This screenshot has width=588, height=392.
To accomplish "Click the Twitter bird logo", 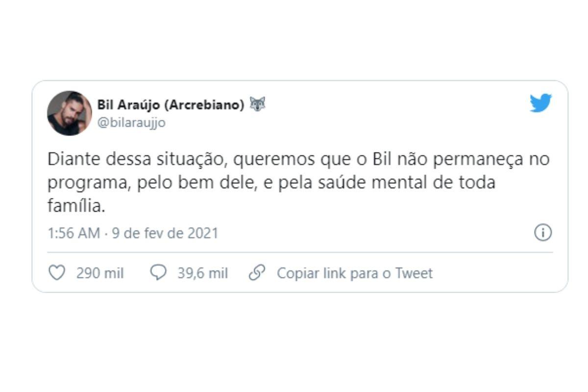I will 540,103.
